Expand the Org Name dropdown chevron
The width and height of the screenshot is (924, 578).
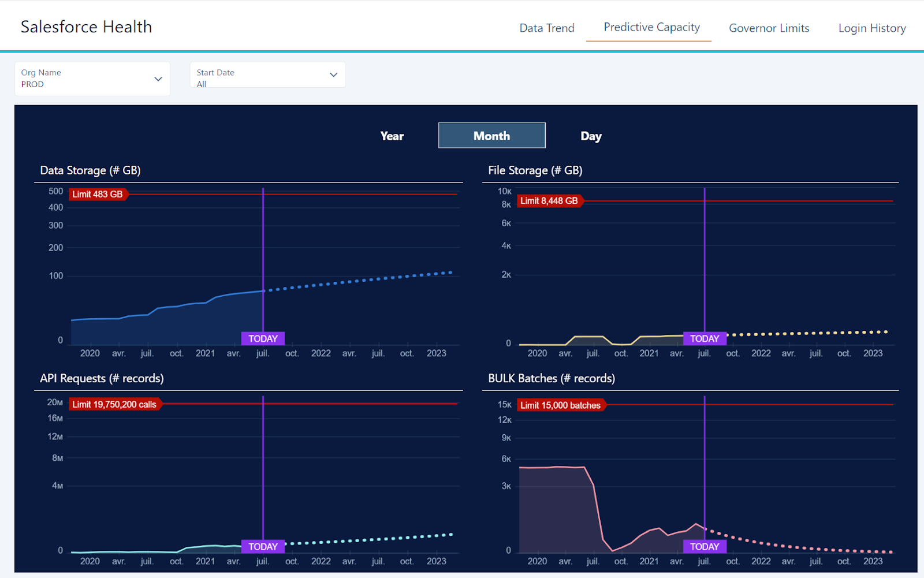tap(158, 79)
